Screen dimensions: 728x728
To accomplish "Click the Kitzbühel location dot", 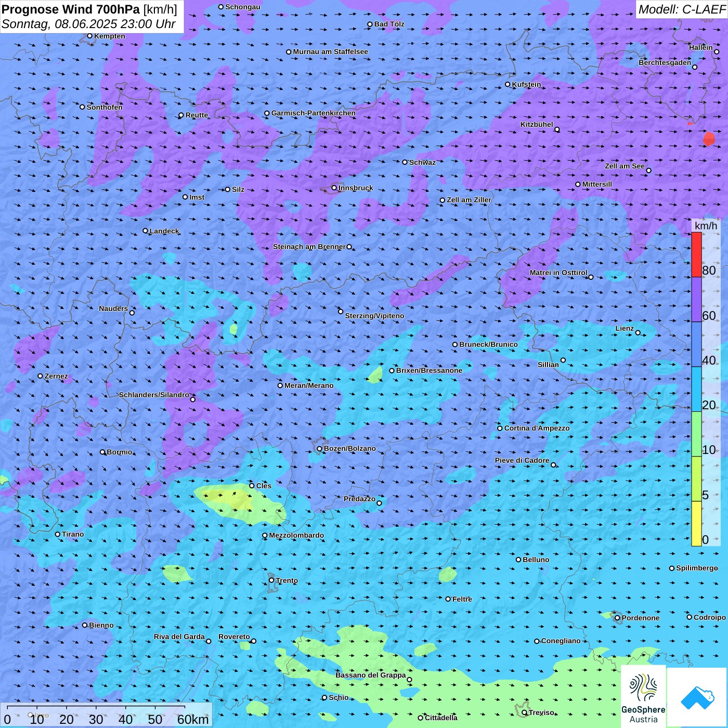I will (557, 129).
